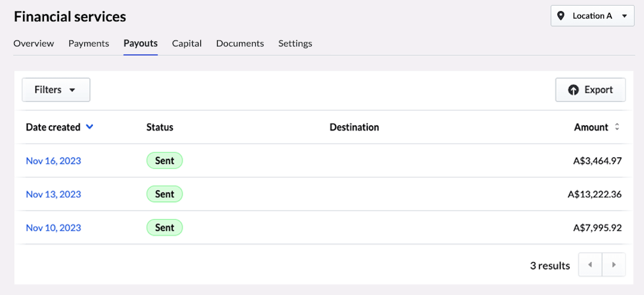View the Nov 10, 2023 payout
Viewport: 644px width, 295px height.
[x=53, y=228]
